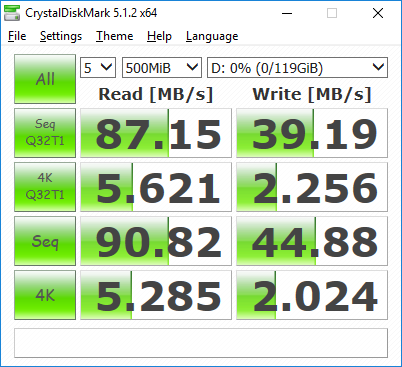Viewport: 402px width, 367px height.
Task: Start the Seq Q32T1 benchmark
Action: pyautogui.click(x=45, y=133)
